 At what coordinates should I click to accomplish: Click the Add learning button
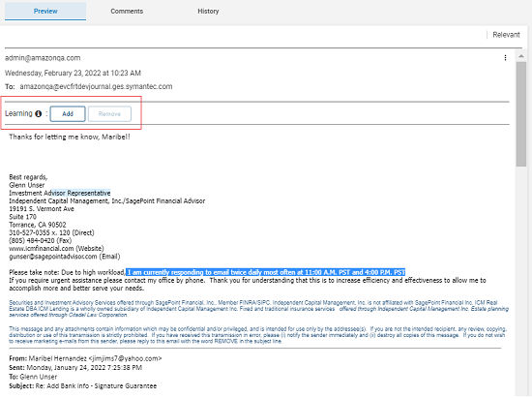[68, 113]
